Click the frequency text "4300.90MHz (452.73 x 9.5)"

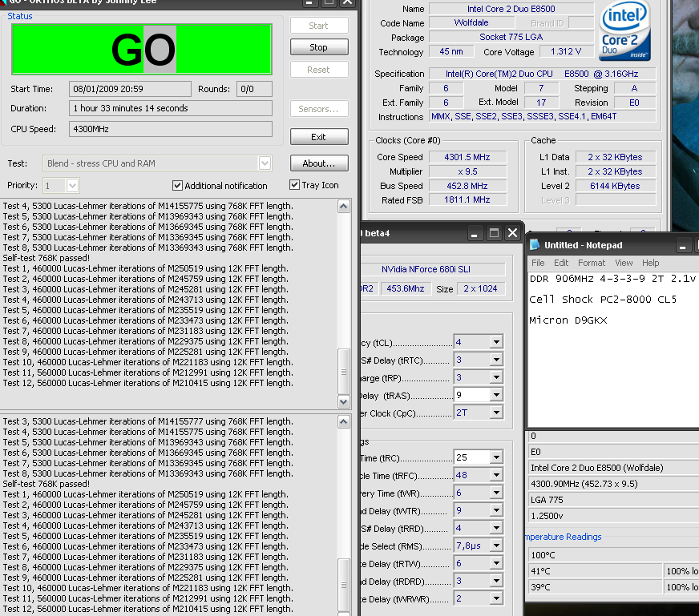coord(584,484)
